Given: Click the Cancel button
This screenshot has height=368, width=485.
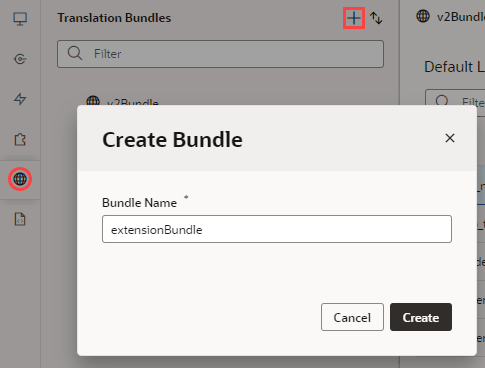Looking at the screenshot, I should 352,317.
